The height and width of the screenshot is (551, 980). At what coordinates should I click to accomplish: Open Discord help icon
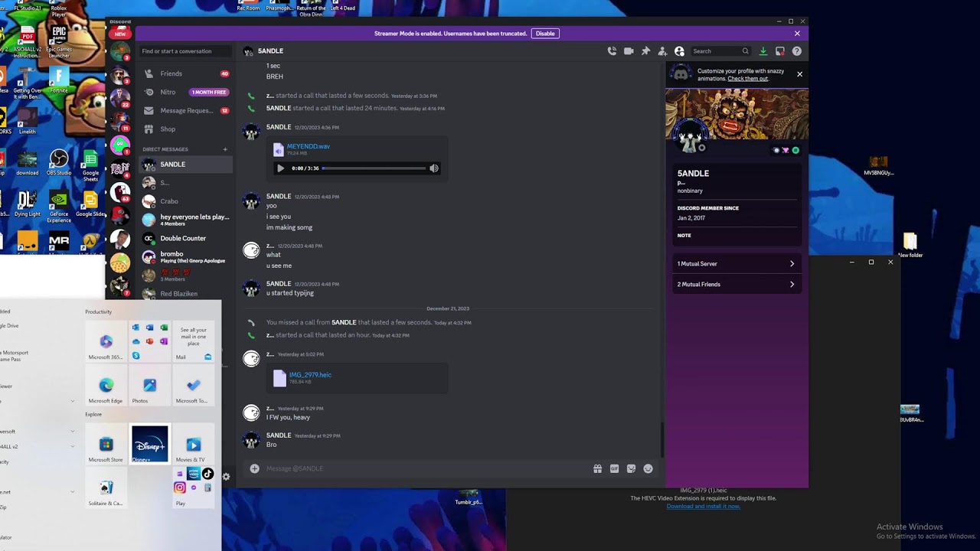click(796, 51)
